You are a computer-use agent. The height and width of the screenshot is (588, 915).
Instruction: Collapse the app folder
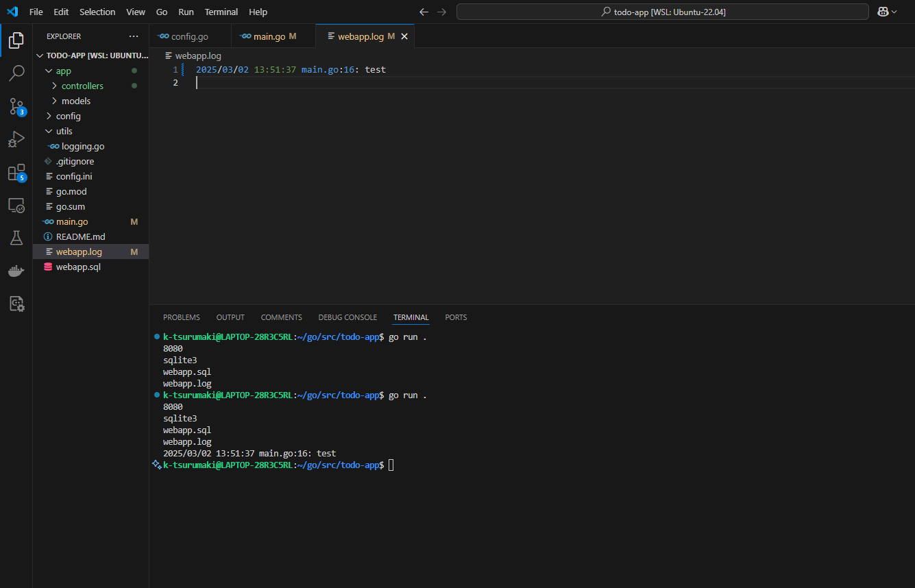(49, 71)
